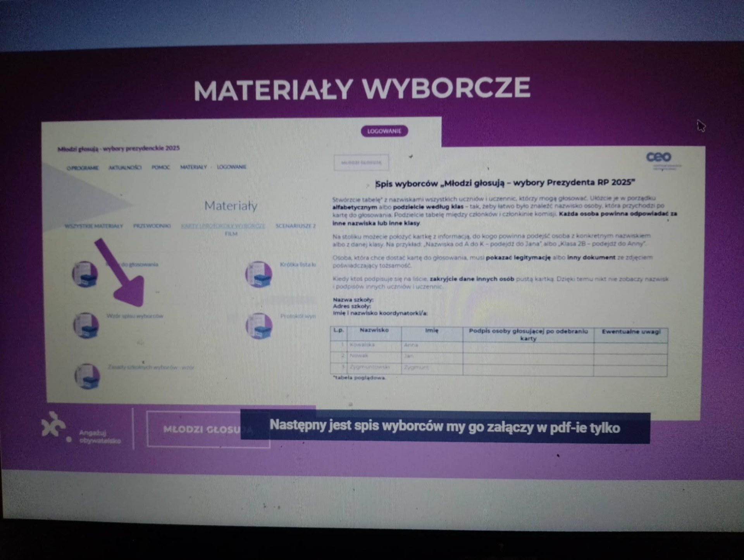Image resolution: width=744 pixels, height=560 pixels.
Task: Click the Angażuj obywatelsko logo icon
Action: 53,425
